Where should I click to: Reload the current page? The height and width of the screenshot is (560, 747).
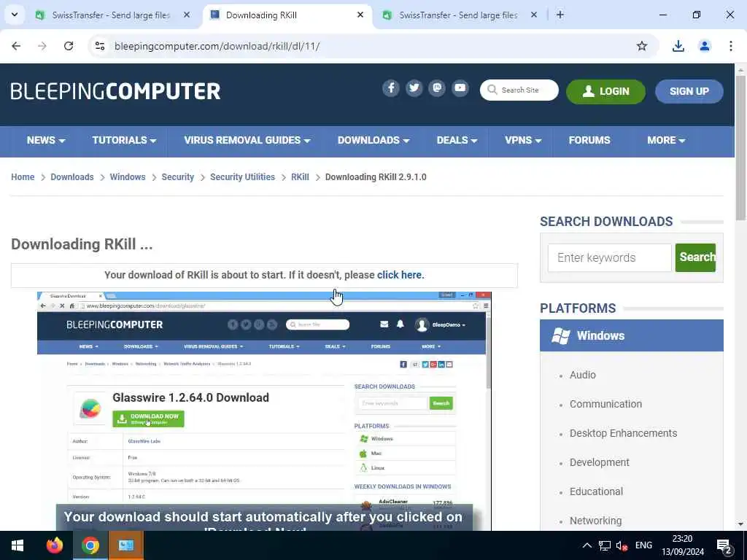[x=69, y=46]
